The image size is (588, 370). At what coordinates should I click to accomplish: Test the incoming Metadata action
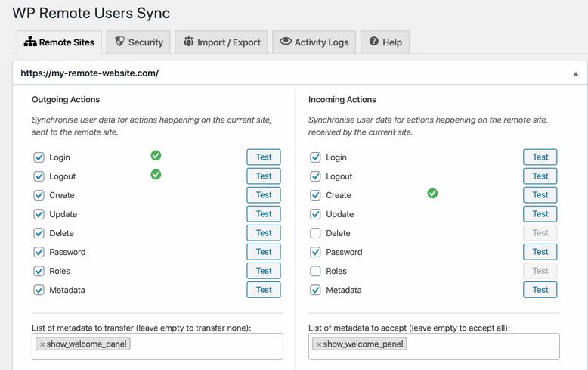tap(540, 290)
